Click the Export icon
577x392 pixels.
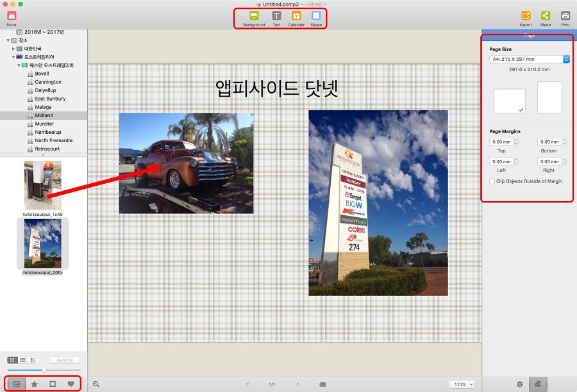pos(526,16)
